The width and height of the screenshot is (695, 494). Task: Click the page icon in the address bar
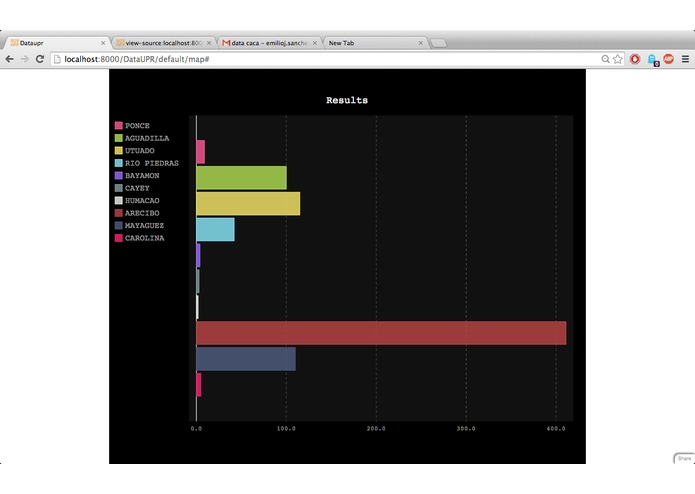57,59
